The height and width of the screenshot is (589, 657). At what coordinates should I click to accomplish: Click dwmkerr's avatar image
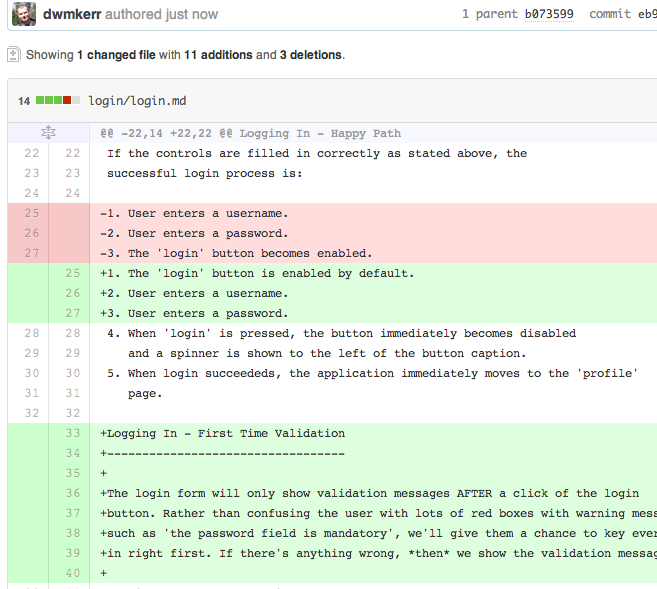[x=24, y=14]
